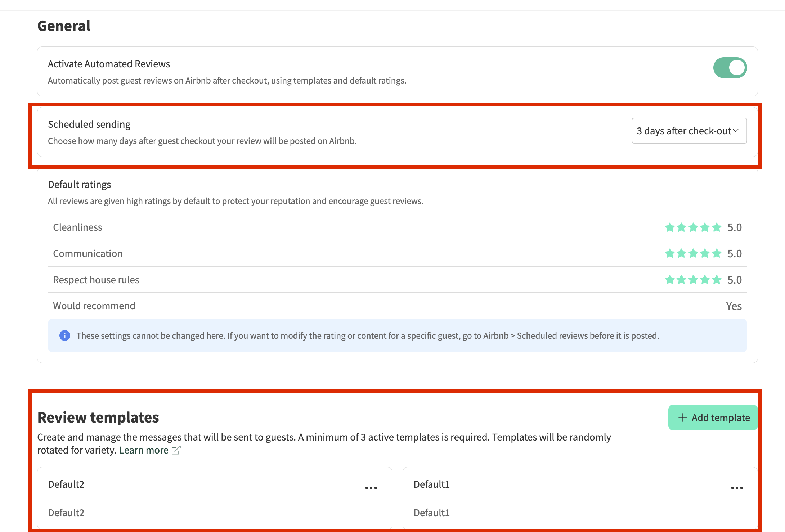
Task: Click the Communication star rating
Action: click(x=693, y=254)
